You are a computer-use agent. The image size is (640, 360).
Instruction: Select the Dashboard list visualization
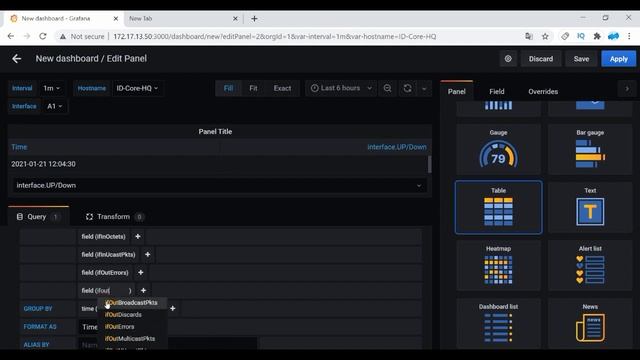coord(498,323)
